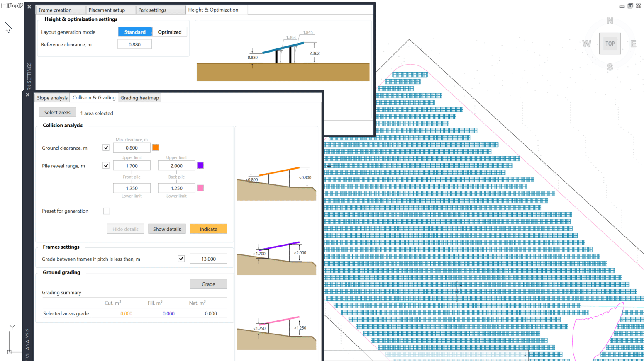Restore the drawing viewport window
This screenshot has height=361, width=644.
coord(630,6)
